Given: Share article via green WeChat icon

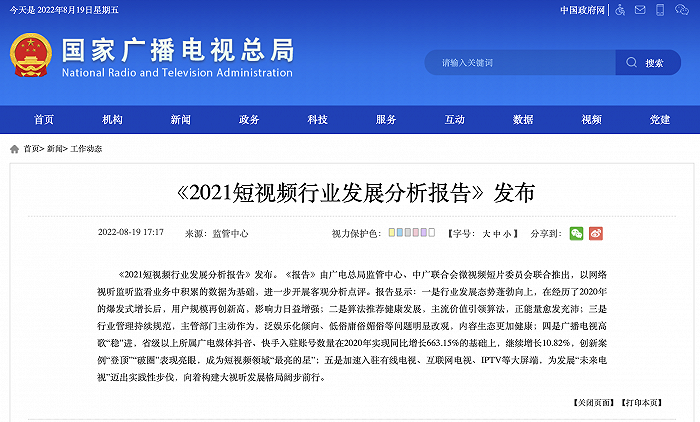Looking at the screenshot, I should tap(576, 233).
